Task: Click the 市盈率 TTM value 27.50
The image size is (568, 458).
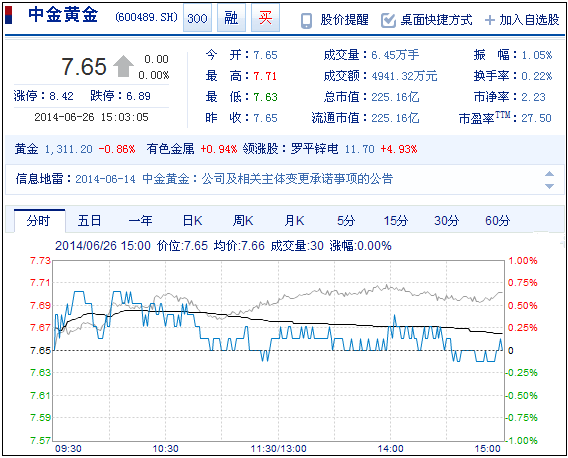Action: [x=536, y=118]
